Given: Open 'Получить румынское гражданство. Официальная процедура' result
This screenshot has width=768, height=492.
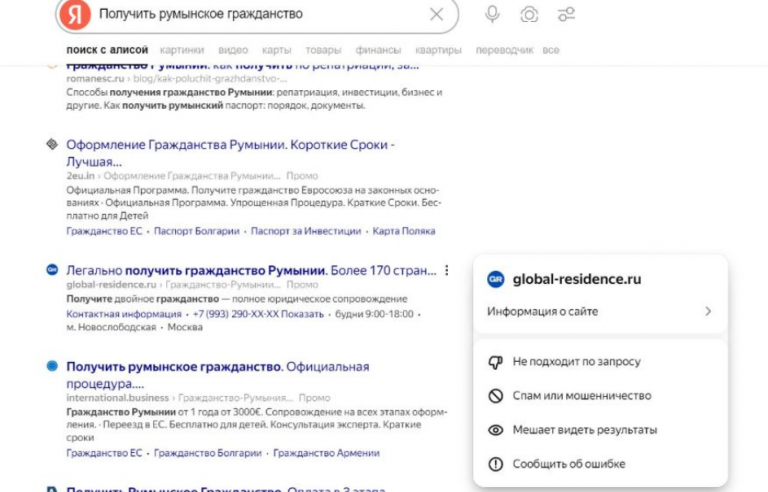Looking at the screenshot, I should pyautogui.click(x=217, y=375).
